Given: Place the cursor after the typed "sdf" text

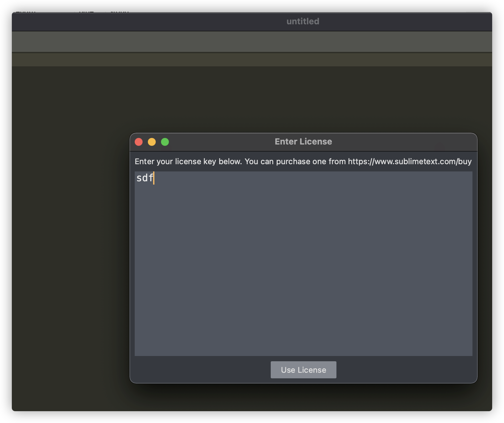Looking at the screenshot, I should click(154, 178).
